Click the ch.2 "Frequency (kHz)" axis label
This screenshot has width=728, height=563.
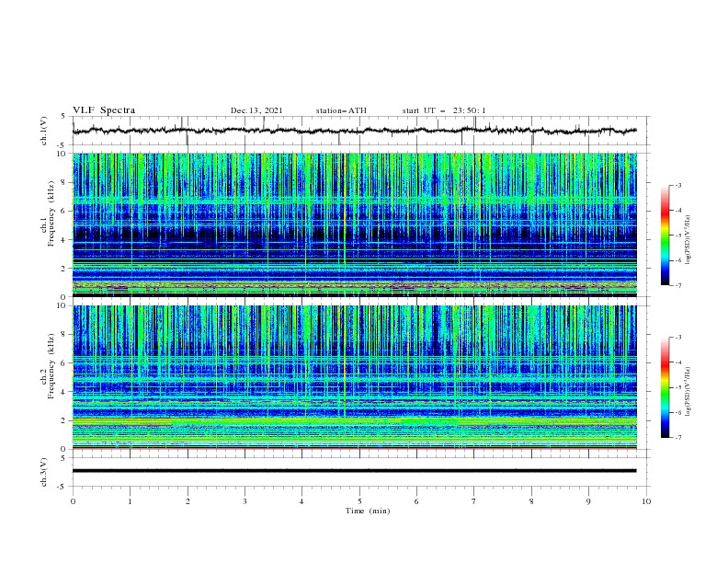click(51, 365)
